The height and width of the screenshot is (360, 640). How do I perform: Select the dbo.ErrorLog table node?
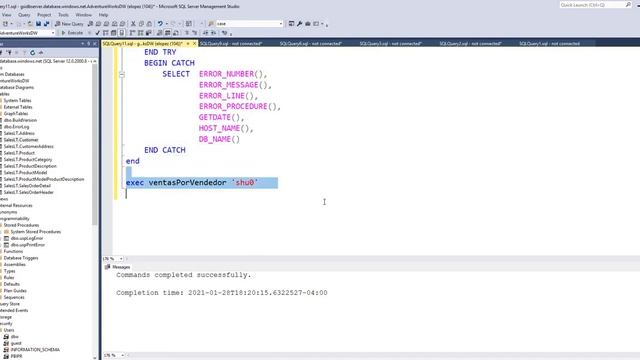16,127
